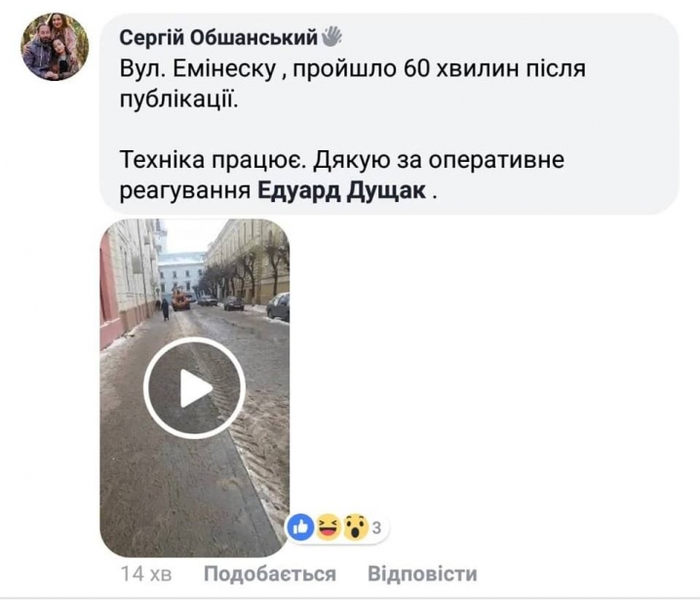Play the attached street video
Screen dimensions: 700x601
click(x=195, y=388)
